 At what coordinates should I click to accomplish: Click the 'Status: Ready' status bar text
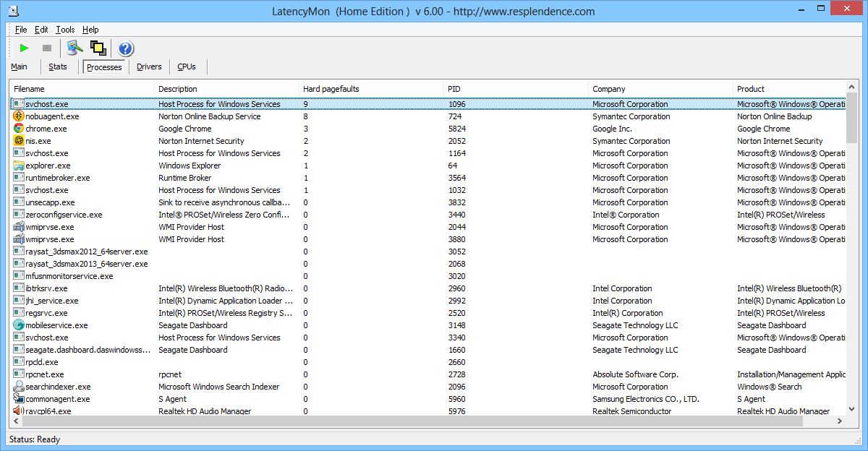(35, 439)
